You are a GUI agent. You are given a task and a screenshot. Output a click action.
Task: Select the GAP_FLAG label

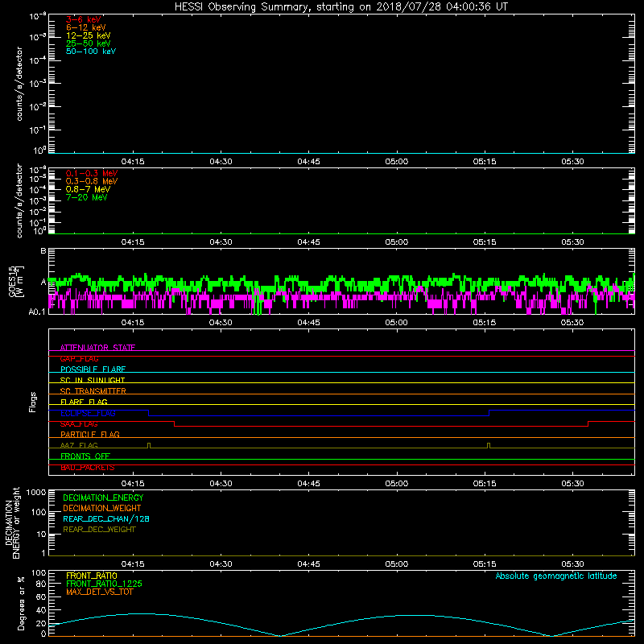click(79, 358)
